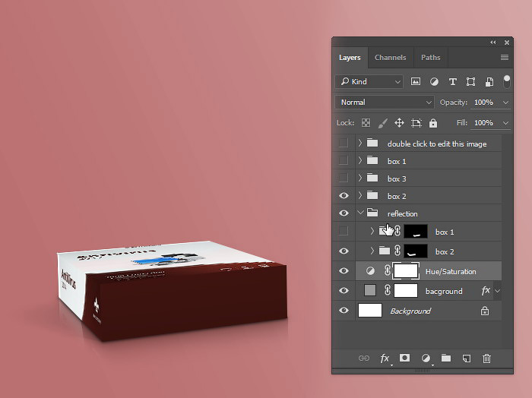Collapse panel double-arrow icon
Viewport: 532px width, 398px height.
click(493, 43)
